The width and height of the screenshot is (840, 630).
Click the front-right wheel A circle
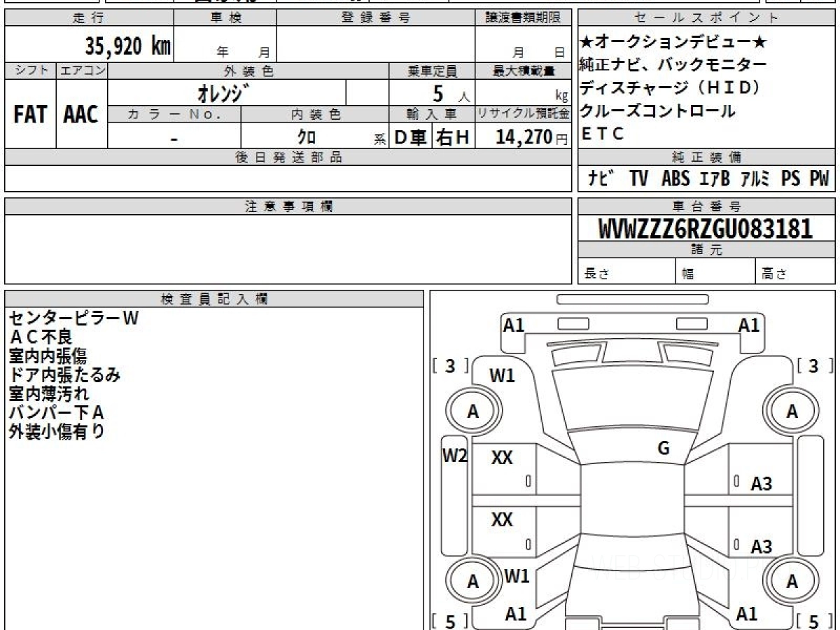pyautogui.click(x=792, y=412)
